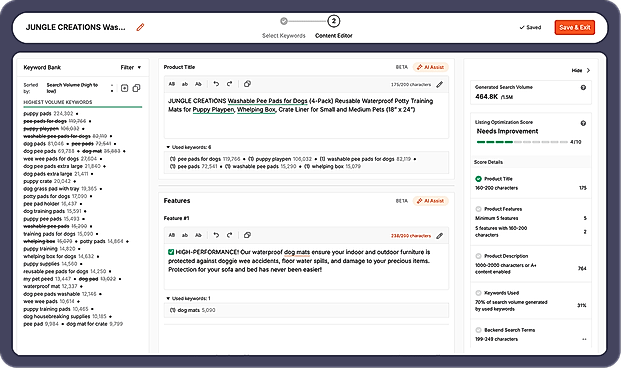The width and height of the screenshot is (621, 368).
Task: Select keyword "dog housebreaking supplies"
Action: [x=57, y=317]
